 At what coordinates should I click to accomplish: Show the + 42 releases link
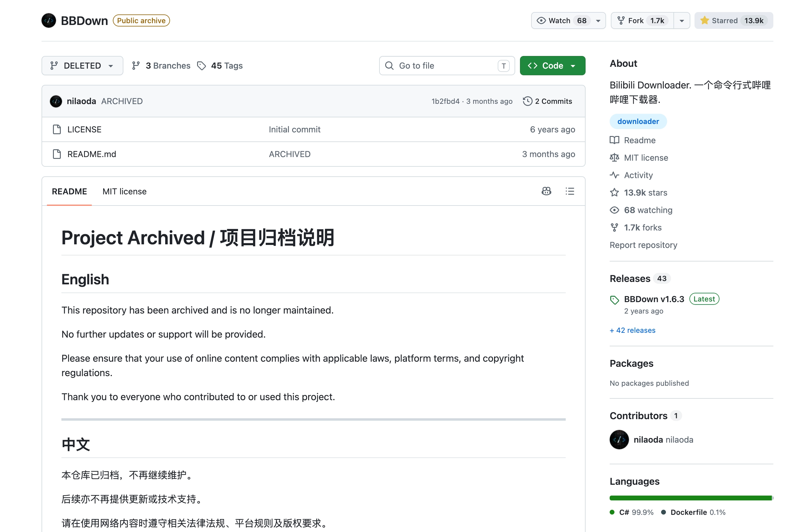tap(633, 330)
